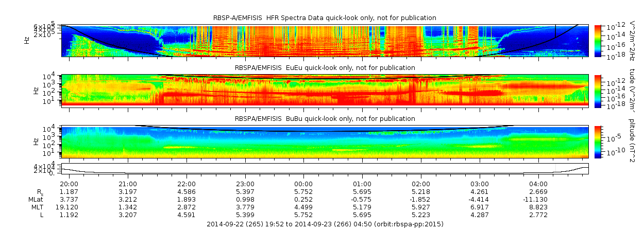Click the HFR Spectra Data plot title
644x231 pixels.
pos(325,18)
